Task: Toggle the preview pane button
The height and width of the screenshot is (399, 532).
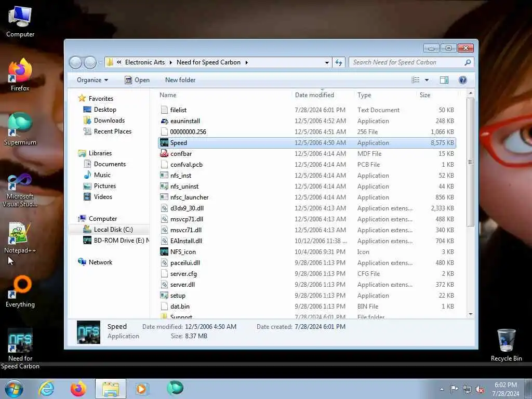Action: [444, 80]
